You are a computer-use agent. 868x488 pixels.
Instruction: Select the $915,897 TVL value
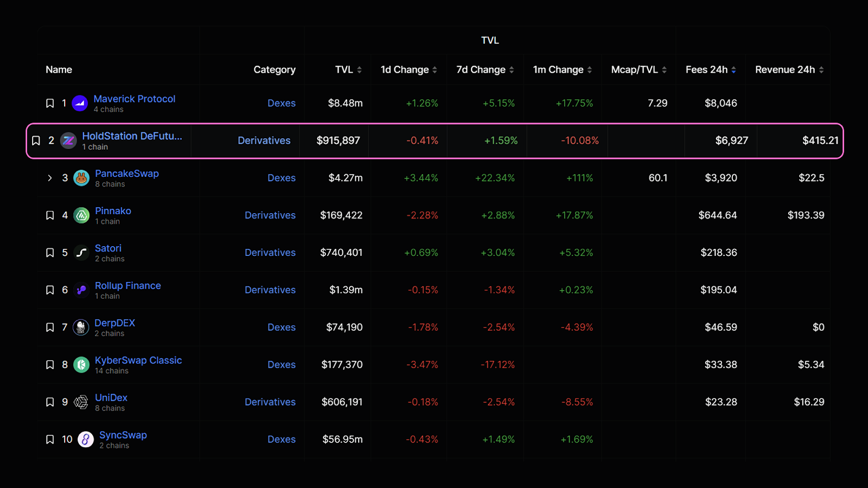339,140
